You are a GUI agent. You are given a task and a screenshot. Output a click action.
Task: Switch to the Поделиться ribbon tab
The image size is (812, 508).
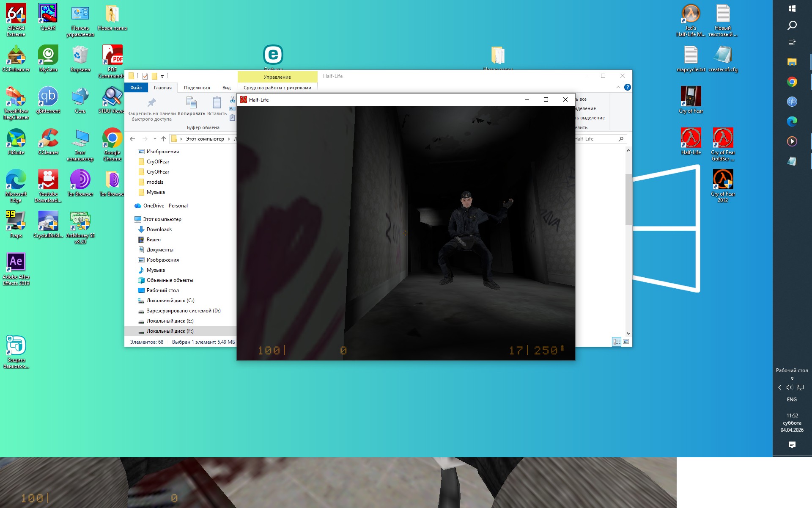197,88
